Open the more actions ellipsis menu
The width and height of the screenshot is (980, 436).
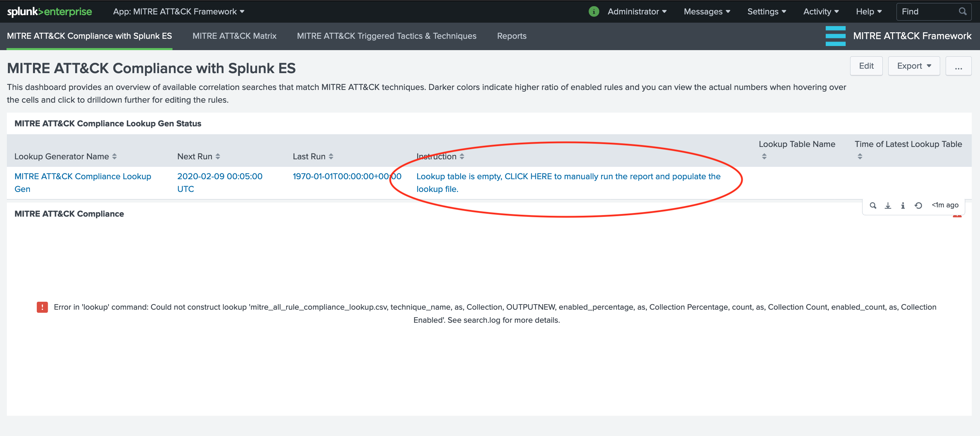tap(958, 66)
